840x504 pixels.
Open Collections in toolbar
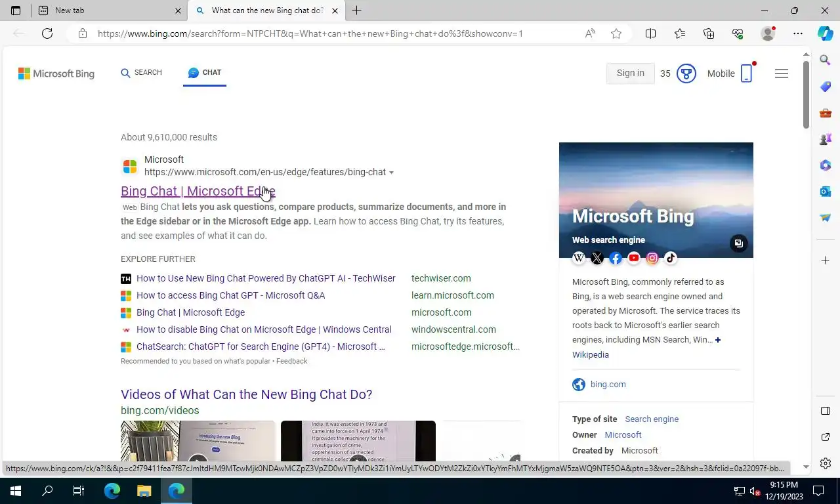(709, 33)
